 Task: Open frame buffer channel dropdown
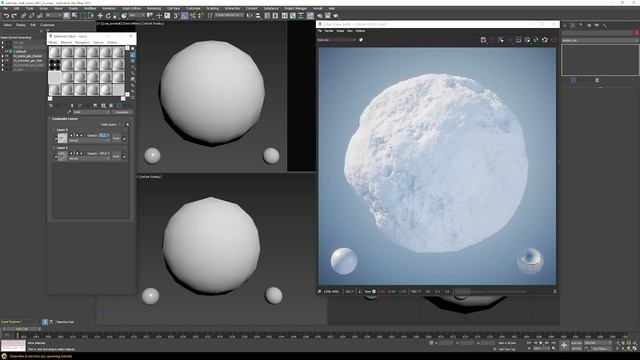(336, 40)
